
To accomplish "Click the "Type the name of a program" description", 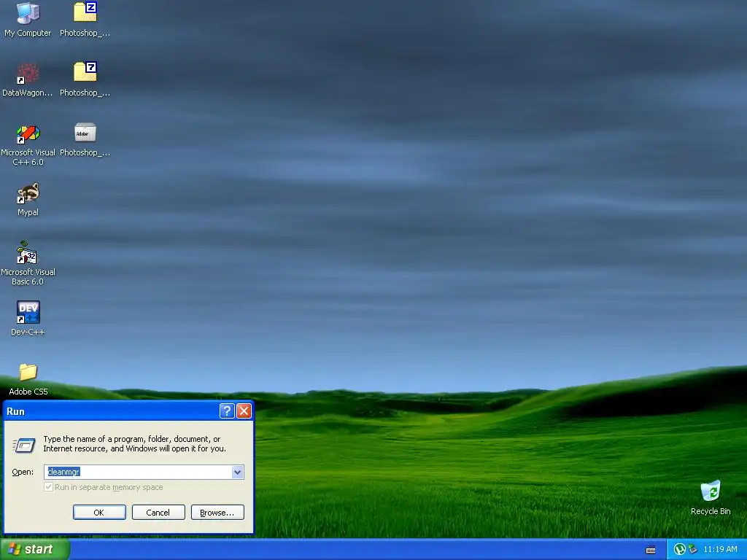I will coord(134,444).
